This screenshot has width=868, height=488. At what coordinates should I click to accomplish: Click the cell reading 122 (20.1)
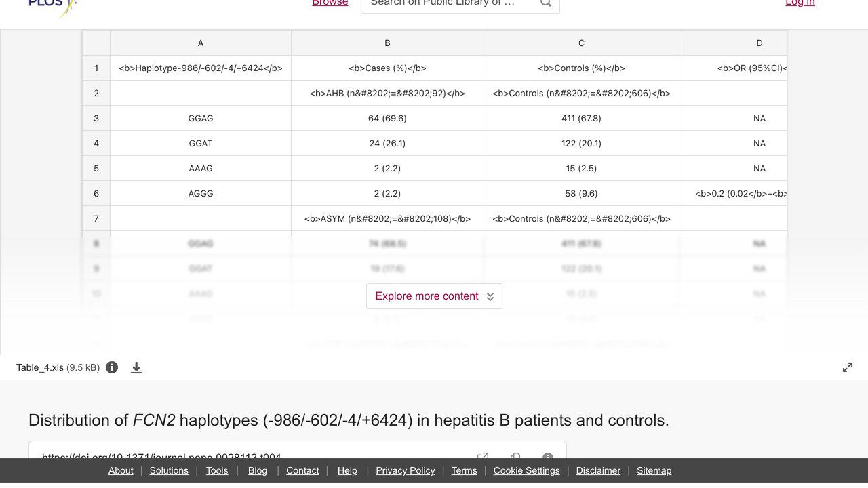click(581, 143)
